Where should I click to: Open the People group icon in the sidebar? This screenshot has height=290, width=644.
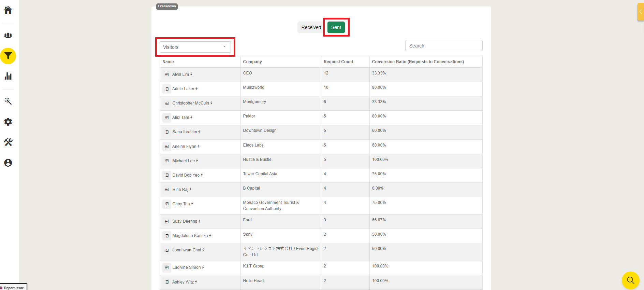pyautogui.click(x=8, y=35)
